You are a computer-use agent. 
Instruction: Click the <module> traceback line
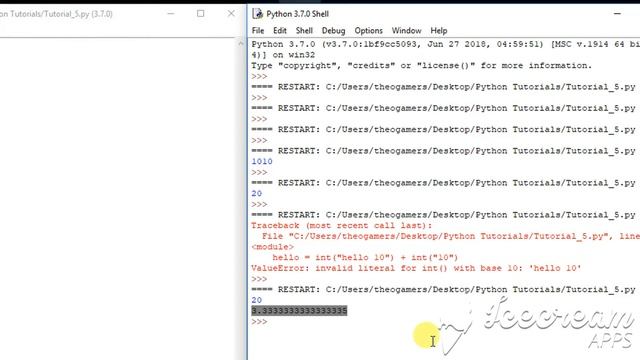272,247
